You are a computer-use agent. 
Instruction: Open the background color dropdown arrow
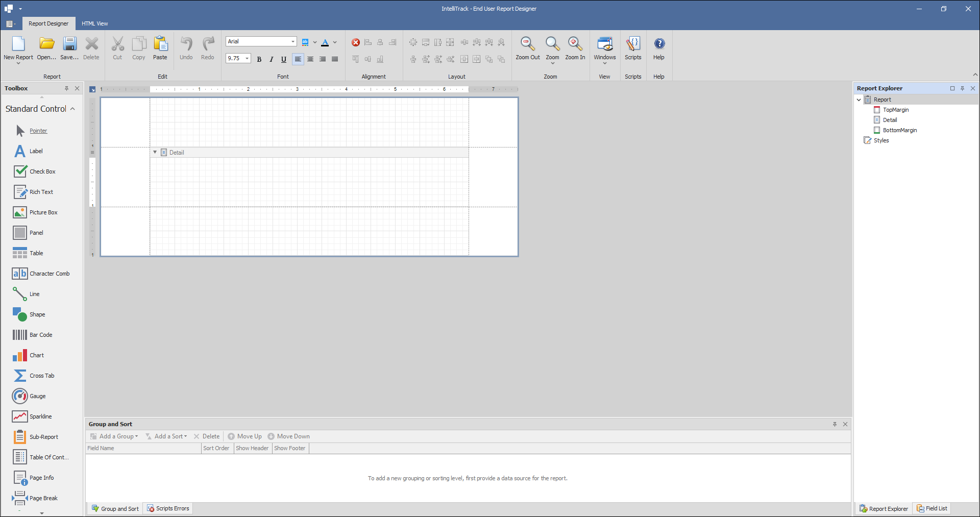pos(314,42)
